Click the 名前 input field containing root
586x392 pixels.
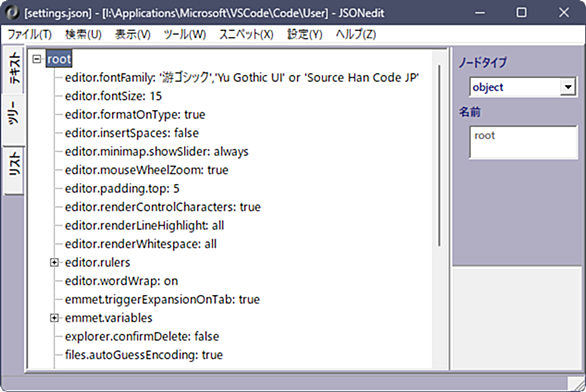click(523, 142)
